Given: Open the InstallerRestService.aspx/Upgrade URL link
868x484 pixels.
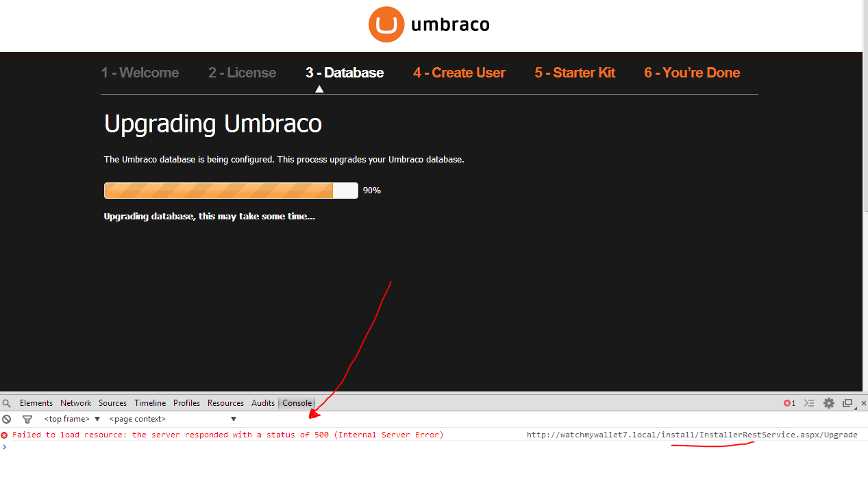Looking at the screenshot, I should click(692, 435).
